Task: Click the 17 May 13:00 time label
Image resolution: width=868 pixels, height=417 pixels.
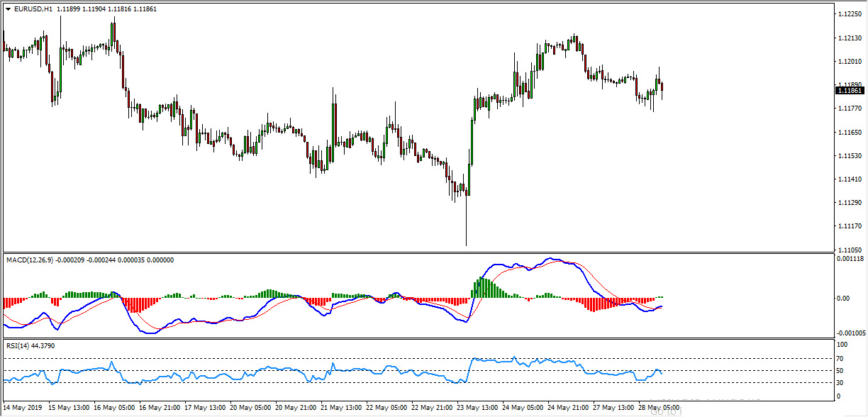Action: (x=206, y=408)
